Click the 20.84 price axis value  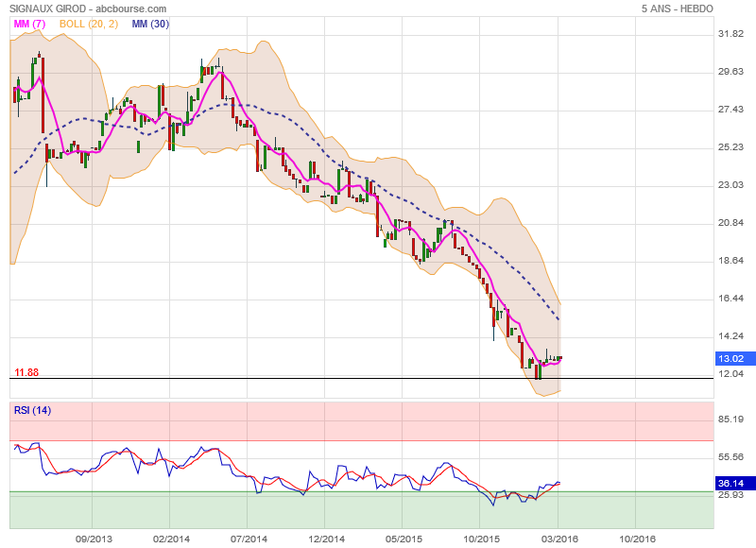point(730,223)
